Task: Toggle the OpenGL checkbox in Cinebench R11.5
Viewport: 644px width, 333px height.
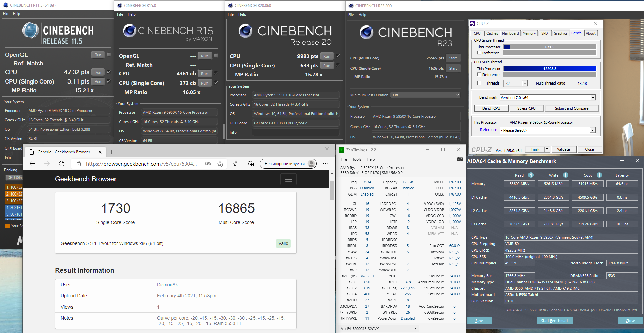Action: click(x=109, y=55)
